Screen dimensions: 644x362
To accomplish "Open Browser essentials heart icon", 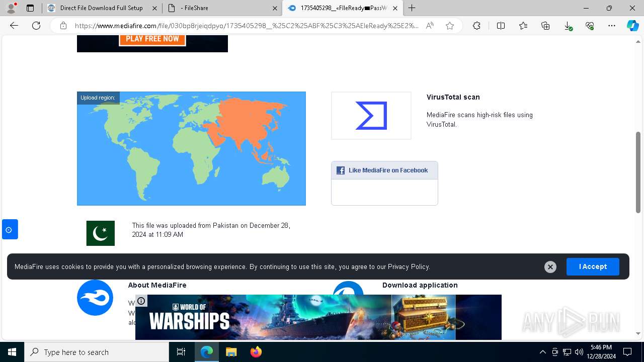I will click(x=590, y=26).
